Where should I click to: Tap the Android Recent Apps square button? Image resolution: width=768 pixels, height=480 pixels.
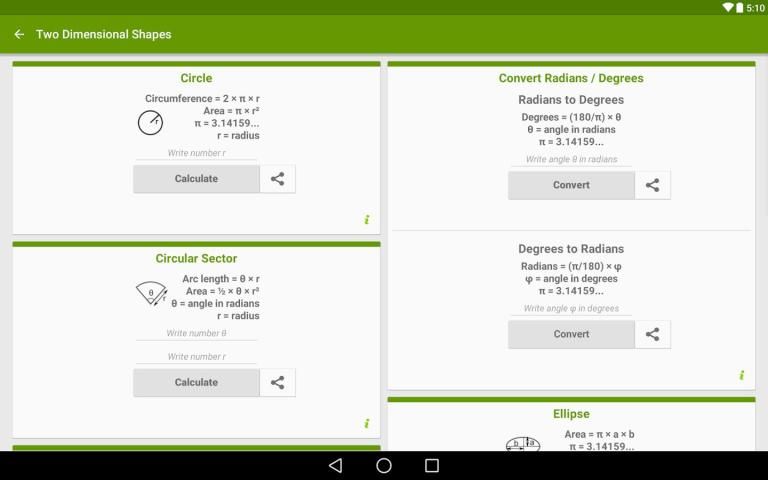coord(432,466)
